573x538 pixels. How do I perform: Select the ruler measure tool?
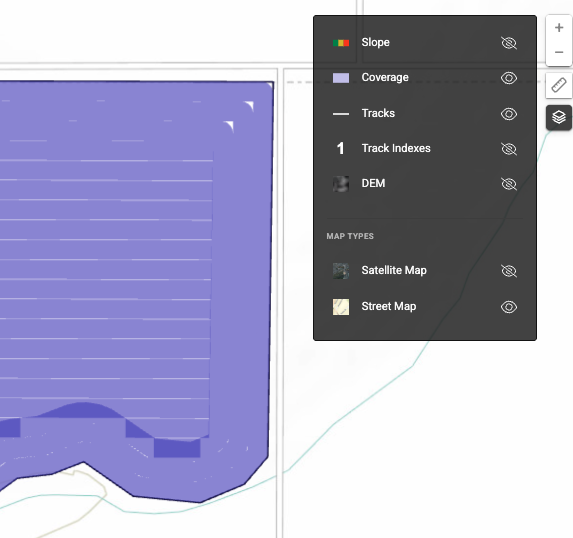click(x=559, y=85)
